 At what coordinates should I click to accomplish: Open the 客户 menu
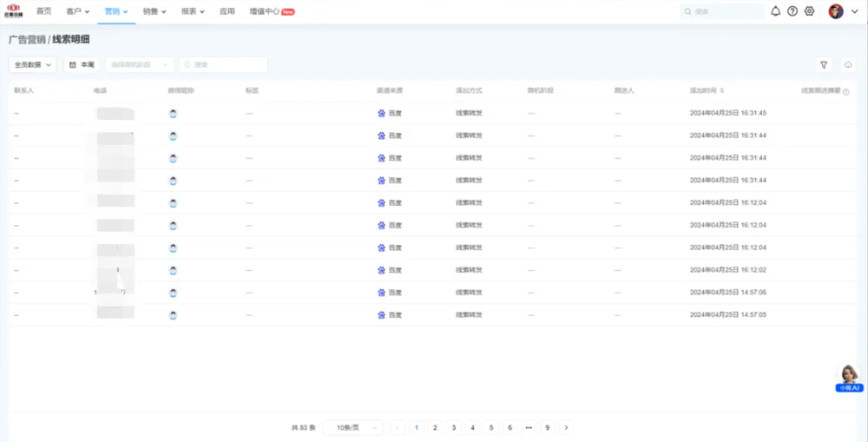77,11
